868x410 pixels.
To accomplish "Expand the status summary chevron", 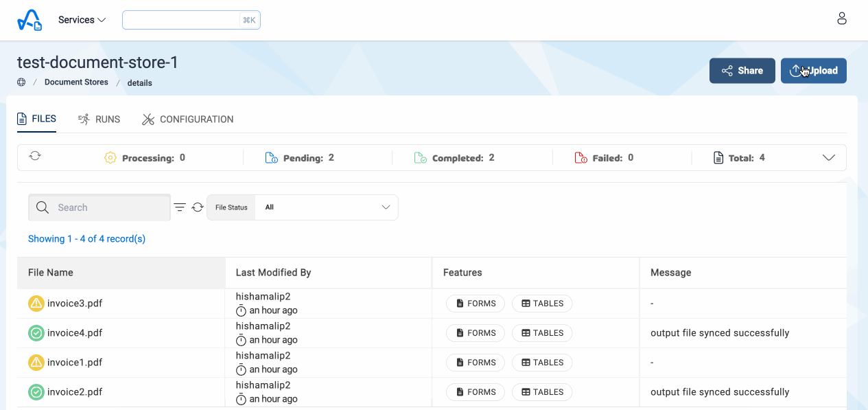I will [x=829, y=158].
